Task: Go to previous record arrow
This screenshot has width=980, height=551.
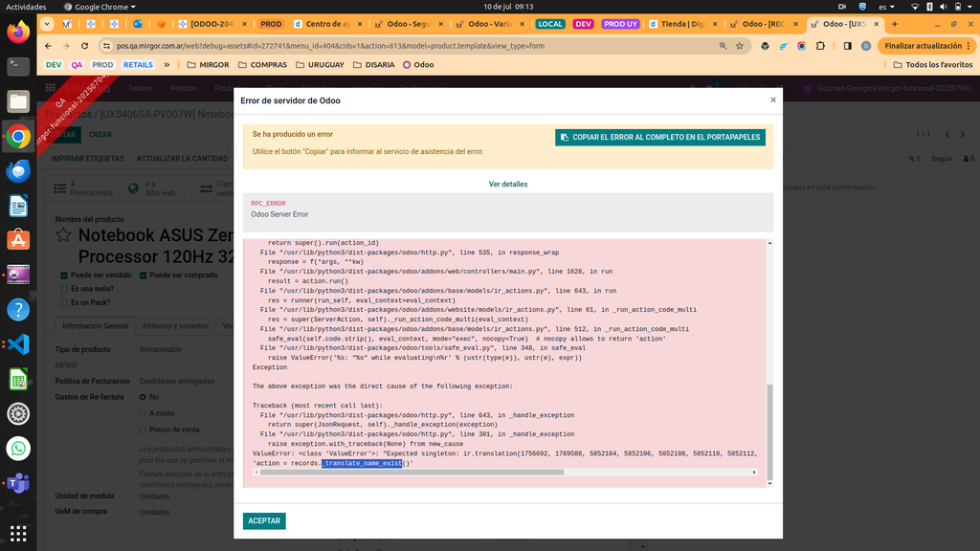Action: click(x=947, y=134)
